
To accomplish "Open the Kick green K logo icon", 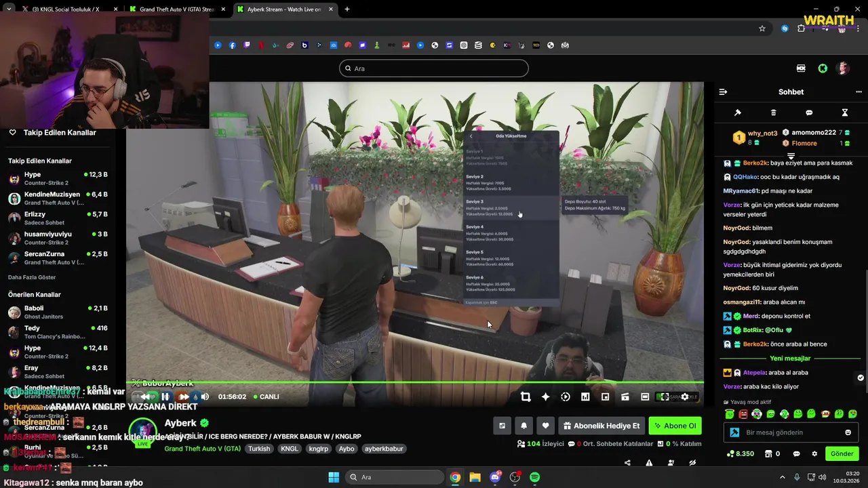I will pos(823,68).
